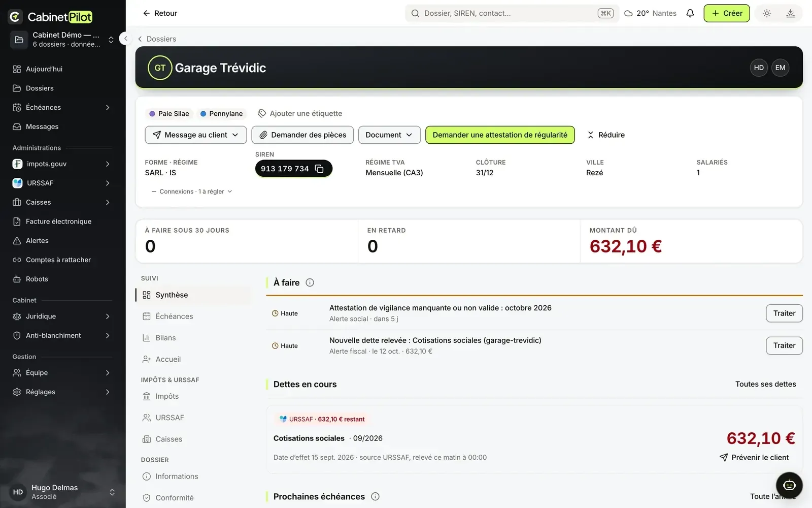The image size is (812, 508).
Task: Open Comptes à rattacher
Action: 62,260
